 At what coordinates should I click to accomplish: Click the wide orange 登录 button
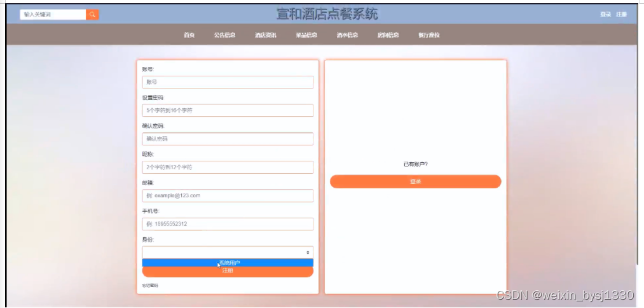point(415,181)
